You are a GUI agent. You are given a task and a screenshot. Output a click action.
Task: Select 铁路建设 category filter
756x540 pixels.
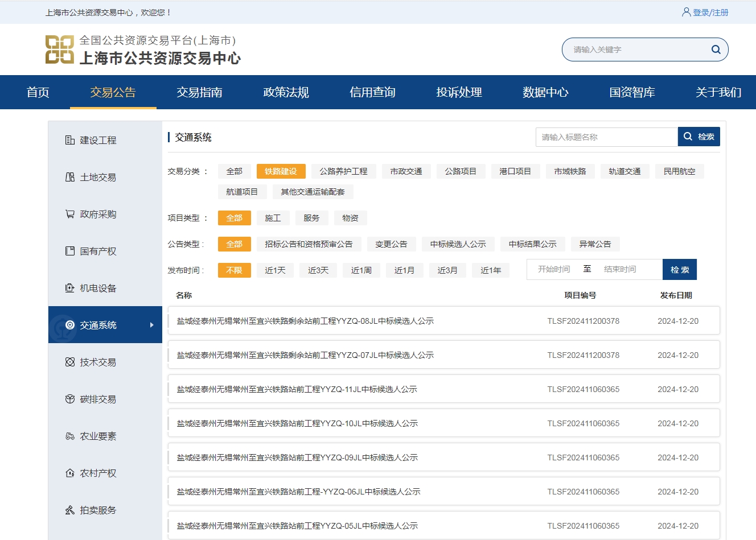pyautogui.click(x=281, y=171)
